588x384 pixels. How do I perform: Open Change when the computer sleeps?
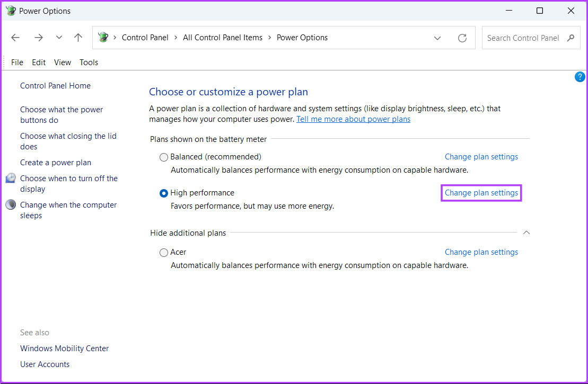tap(68, 210)
